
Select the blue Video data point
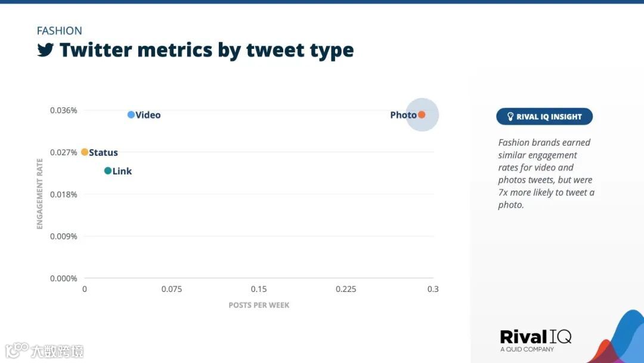(131, 115)
